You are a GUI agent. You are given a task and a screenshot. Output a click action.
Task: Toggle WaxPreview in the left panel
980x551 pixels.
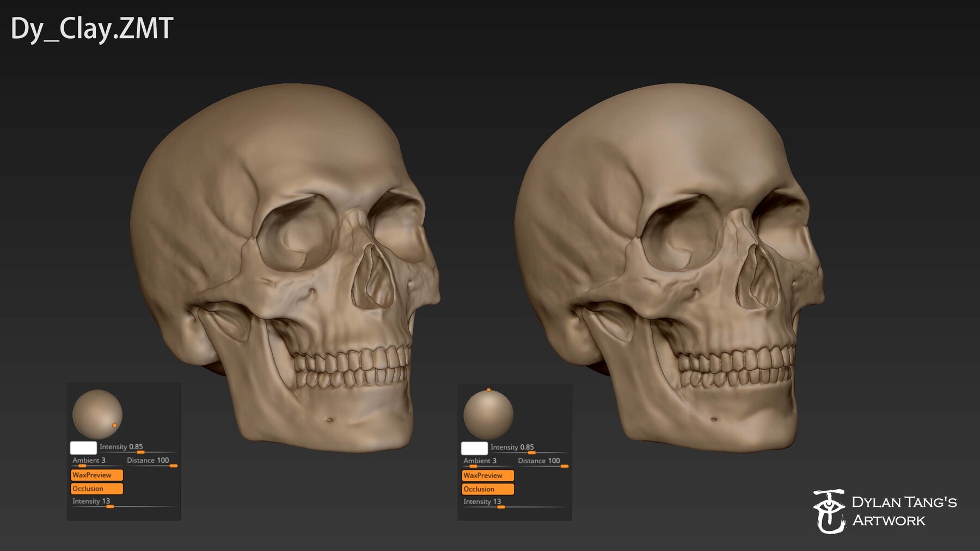coord(97,475)
